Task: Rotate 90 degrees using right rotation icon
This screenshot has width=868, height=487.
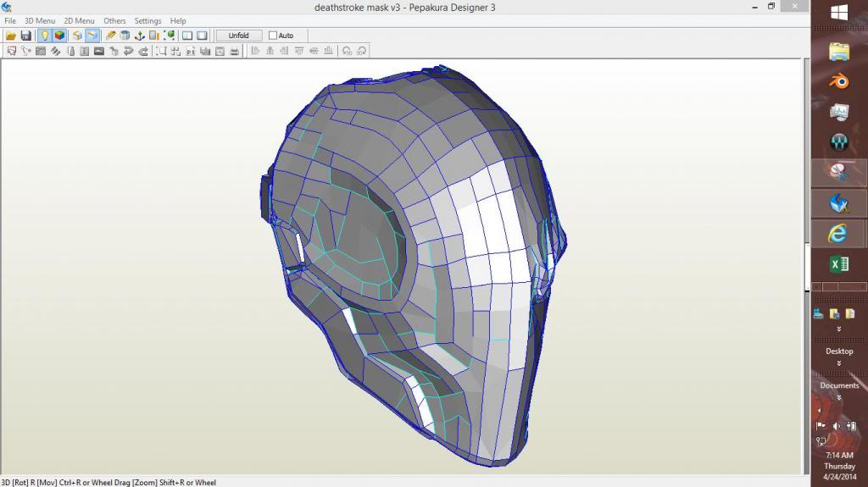Action: [361, 51]
